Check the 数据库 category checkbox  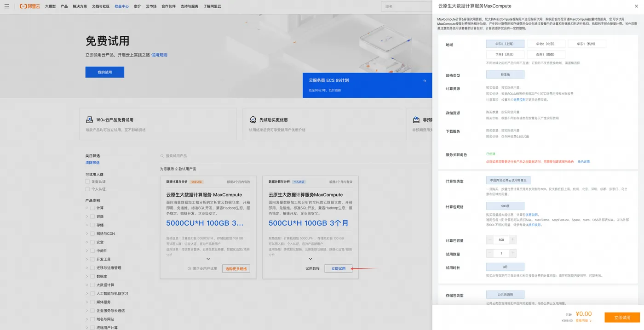pos(93,276)
